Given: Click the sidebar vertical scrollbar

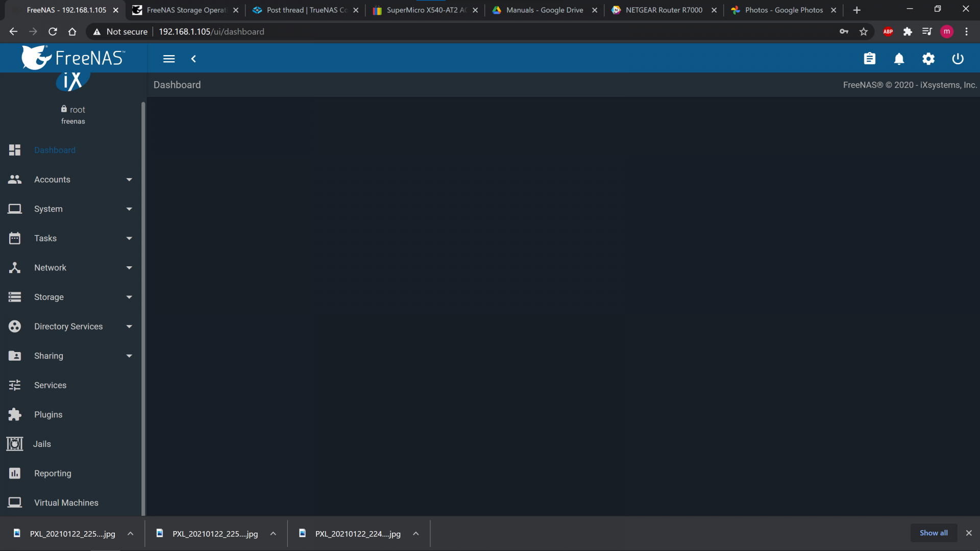Looking at the screenshot, I should [x=143, y=309].
